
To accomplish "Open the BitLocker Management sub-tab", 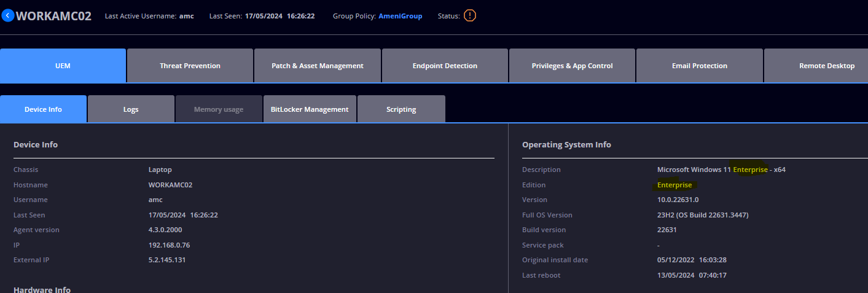I will tap(310, 109).
